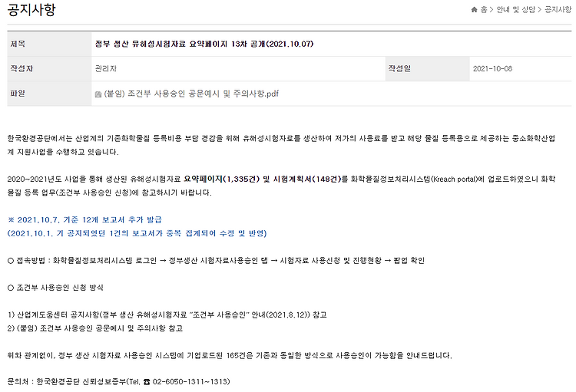Click the 제목 label cell
The height and width of the screenshot is (392, 576).
(49, 44)
